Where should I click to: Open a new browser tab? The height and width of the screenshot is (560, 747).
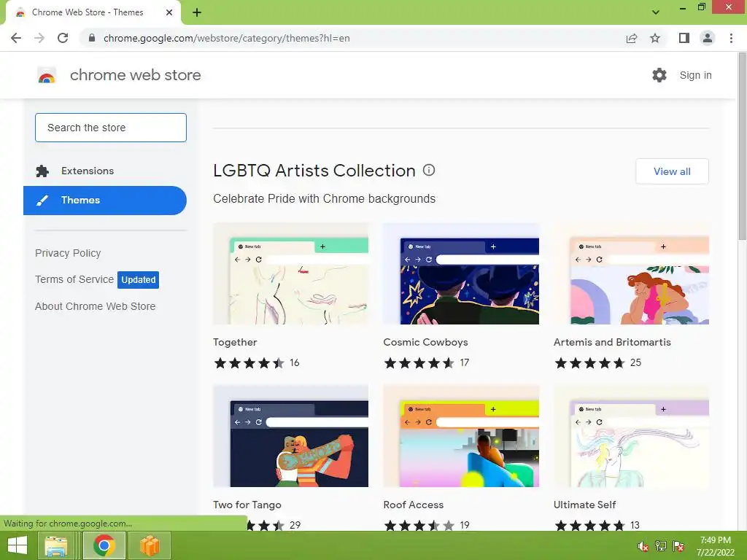[197, 12]
